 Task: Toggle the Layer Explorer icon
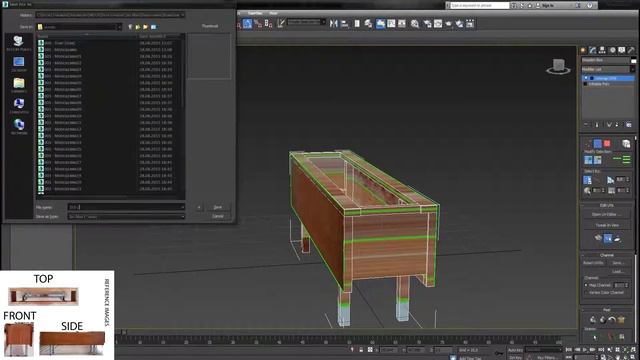coord(368,24)
